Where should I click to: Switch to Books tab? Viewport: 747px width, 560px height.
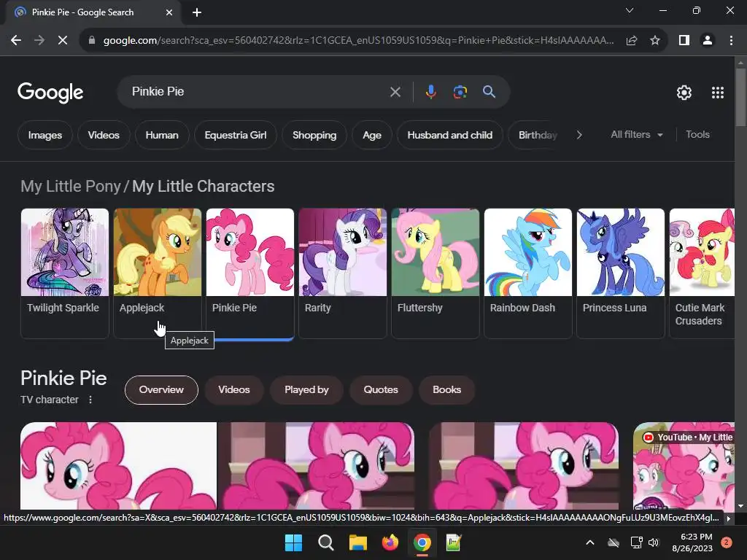click(447, 390)
